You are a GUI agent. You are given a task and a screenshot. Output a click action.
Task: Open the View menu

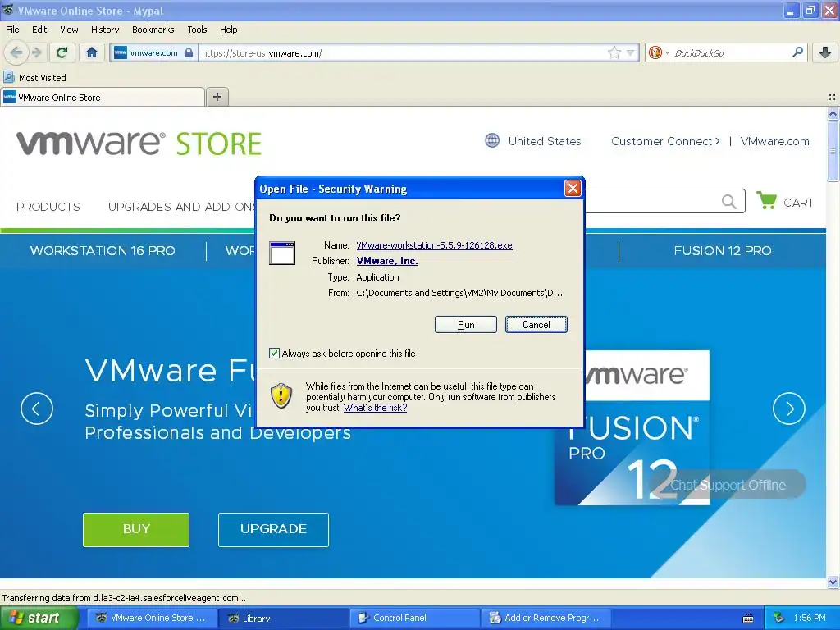pos(69,30)
